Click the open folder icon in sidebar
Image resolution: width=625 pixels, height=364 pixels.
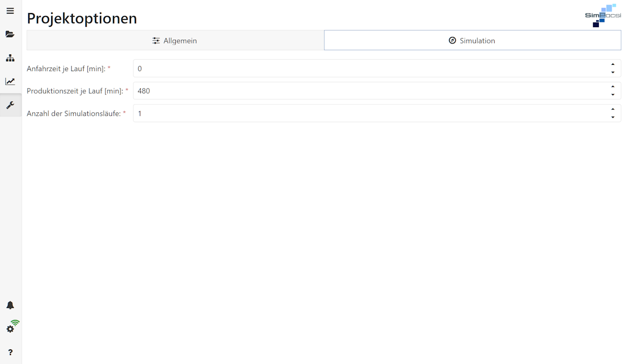(10, 35)
